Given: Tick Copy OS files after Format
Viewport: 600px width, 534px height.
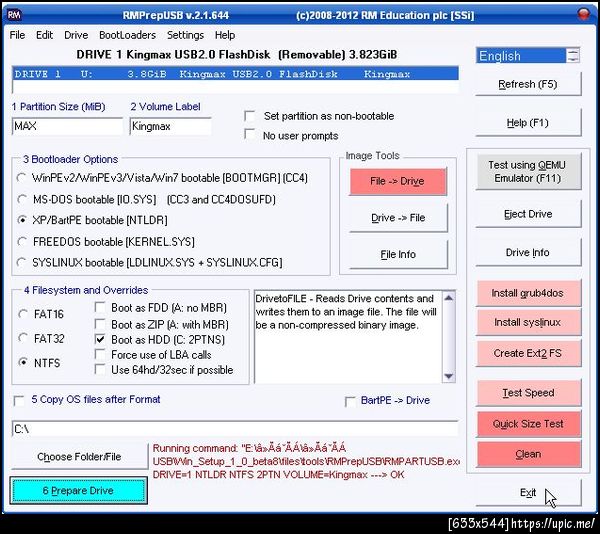Looking at the screenshot, I should click(19, 400).
